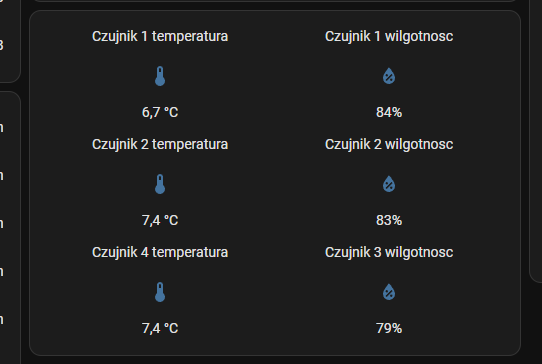The image size is (542, 364).
Task: Click the Czujnik 2 temperatura thermometer icon
Action: [x=160, y=184]
